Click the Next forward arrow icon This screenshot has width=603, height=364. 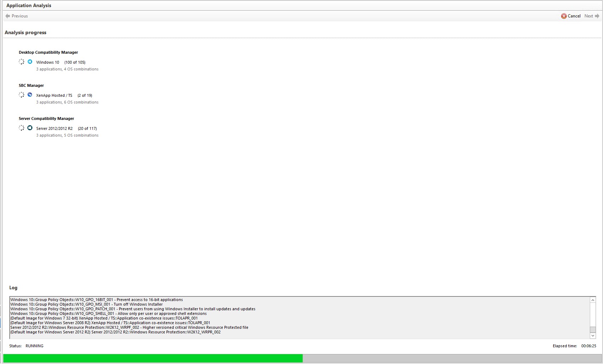point(597,16)
